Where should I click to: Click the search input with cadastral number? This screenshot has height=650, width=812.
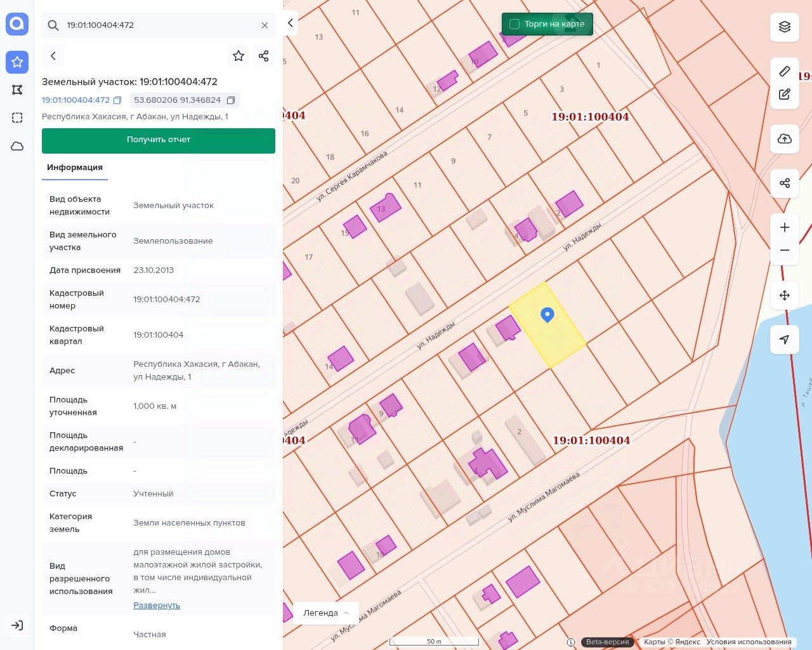tap(159, 25)
